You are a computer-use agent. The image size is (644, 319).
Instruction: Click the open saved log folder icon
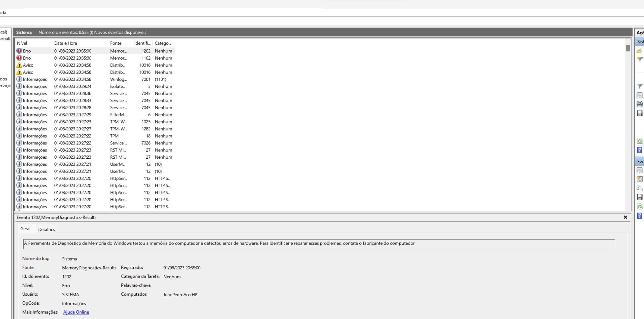coord(639,51)
